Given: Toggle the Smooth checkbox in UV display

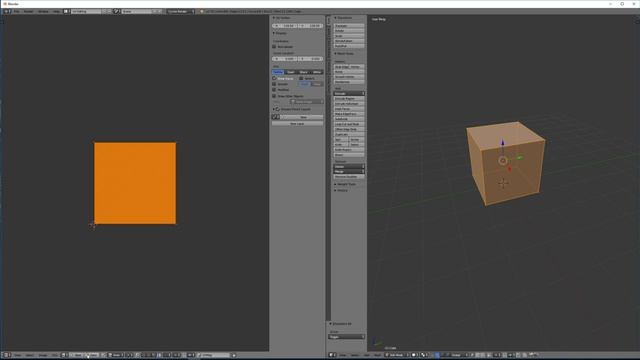Looking at the screenshot, I should [x=274, y=84].
